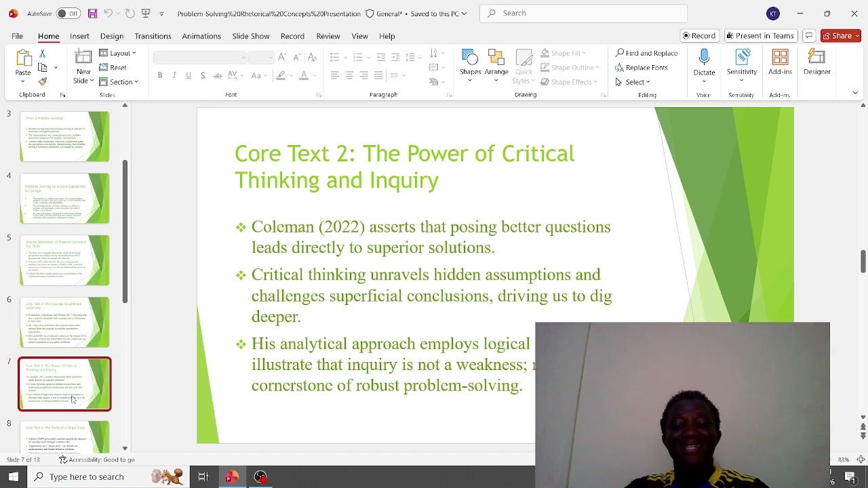The width and height of the screenshot is (868, 488).
Task: Toggle text Shadow formatting
Action: coord(203,75)
